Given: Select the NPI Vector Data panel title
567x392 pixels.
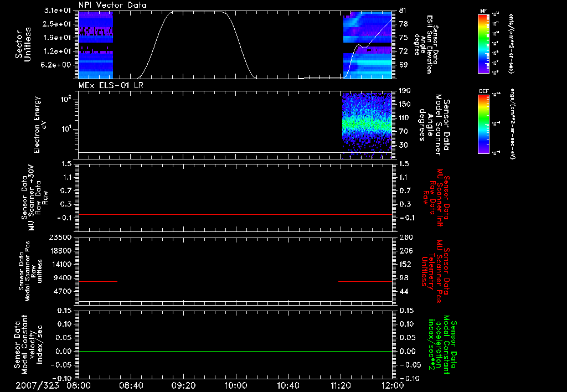Looking at the screenshot, I should coord(112,5).
